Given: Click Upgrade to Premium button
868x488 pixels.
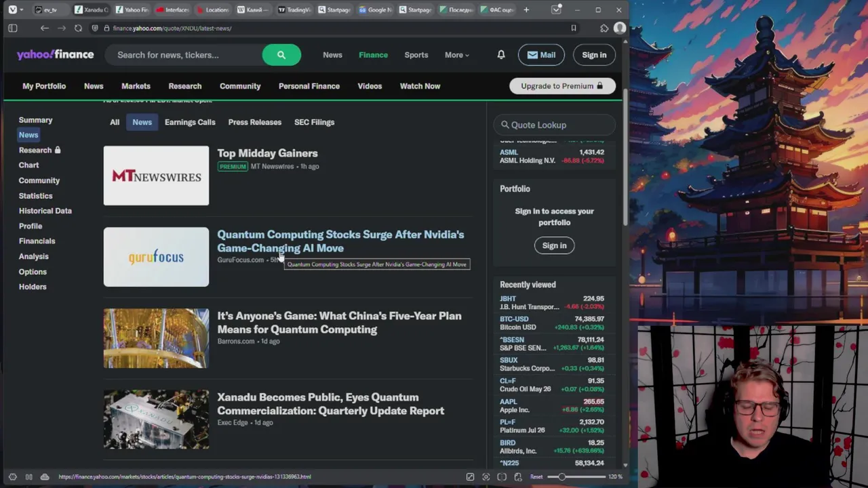Looking at the screenshot, I should click(562, 86).
